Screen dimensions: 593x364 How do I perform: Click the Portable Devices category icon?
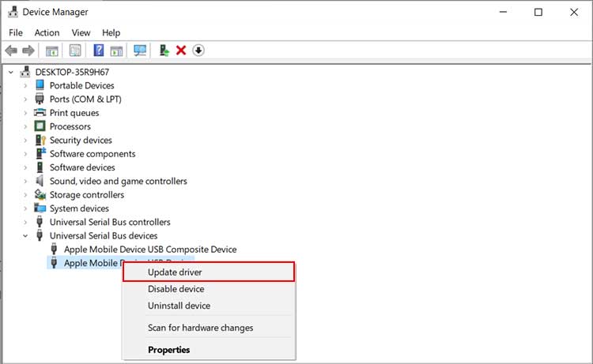tap(40, 85)
